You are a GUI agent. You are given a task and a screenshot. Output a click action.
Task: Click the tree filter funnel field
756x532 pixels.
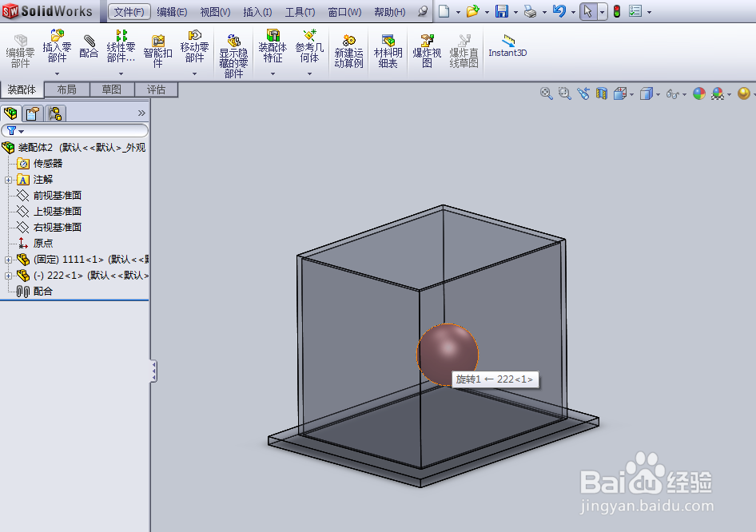[x=74, y=130]
